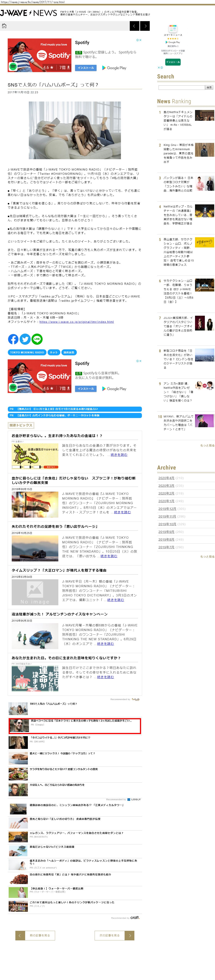This screenshot has width=215, height=980.
Task: Select the TOKYO MORNING RADIO tag
Action: pos(27,352)
